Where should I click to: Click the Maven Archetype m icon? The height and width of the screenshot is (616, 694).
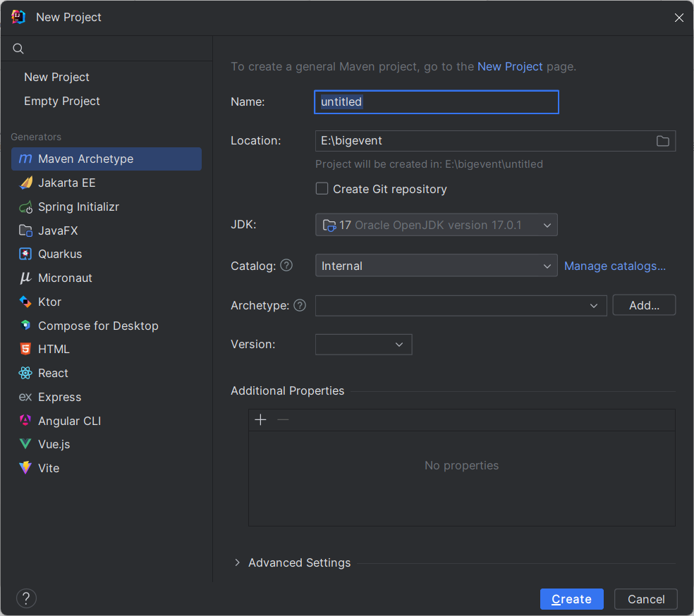[25, 159]
